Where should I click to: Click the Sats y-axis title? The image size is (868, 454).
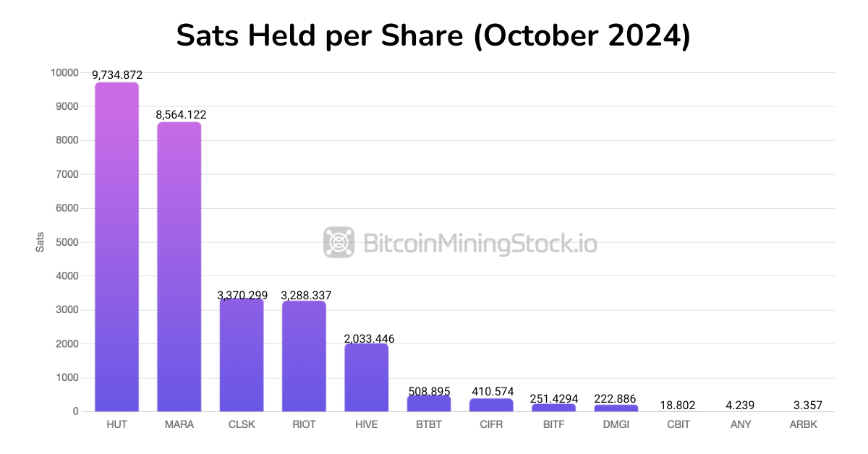(x=41, y=242)
